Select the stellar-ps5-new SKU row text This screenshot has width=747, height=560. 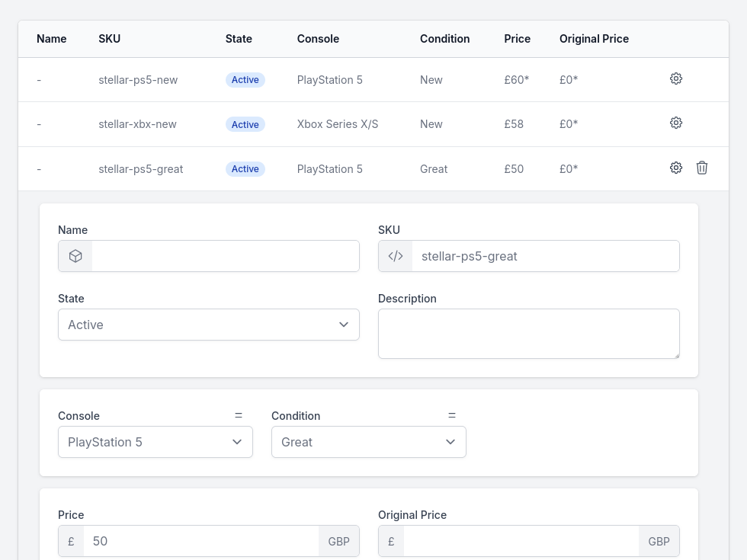click(x=138, y=80)
